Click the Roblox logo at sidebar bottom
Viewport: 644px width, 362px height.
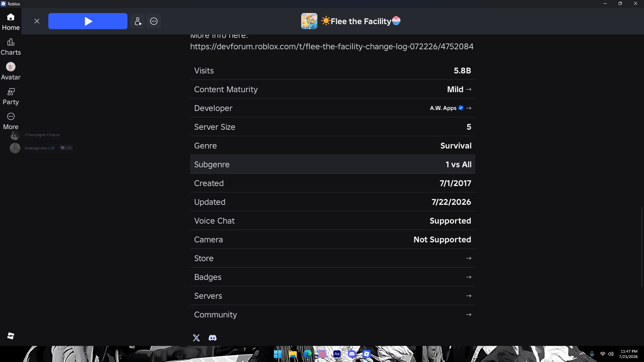(11, 336)
